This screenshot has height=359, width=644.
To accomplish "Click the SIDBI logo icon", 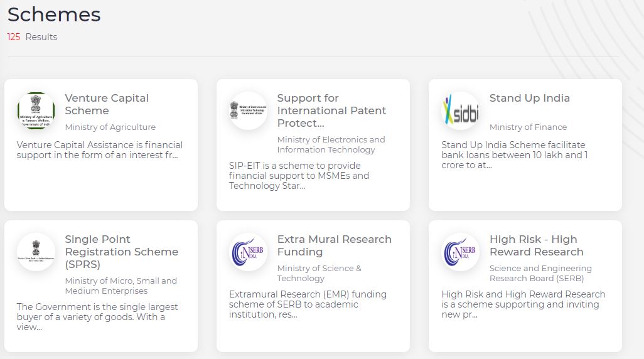I will pyautogui.click(x=461, y=111).
